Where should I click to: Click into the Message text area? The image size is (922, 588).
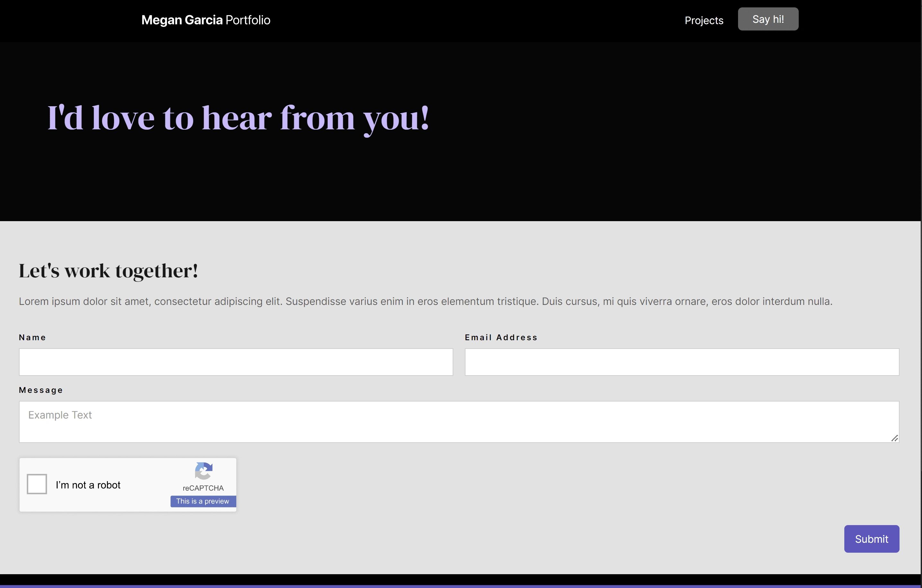pyautogui.click(x=459, y=422)
